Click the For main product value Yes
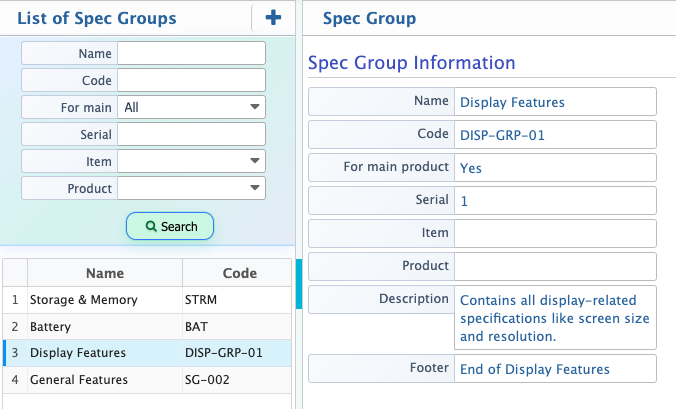This screenshot has width=676, height=409. (x=471, y=168)
